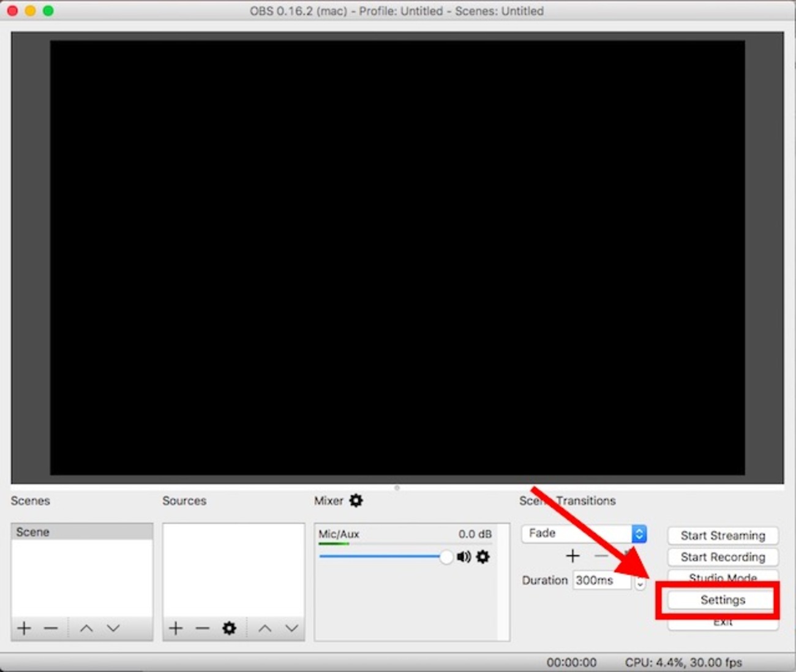Move scene up in the Scenes list
The image size is (796, 672).
(x=86, y=628)
